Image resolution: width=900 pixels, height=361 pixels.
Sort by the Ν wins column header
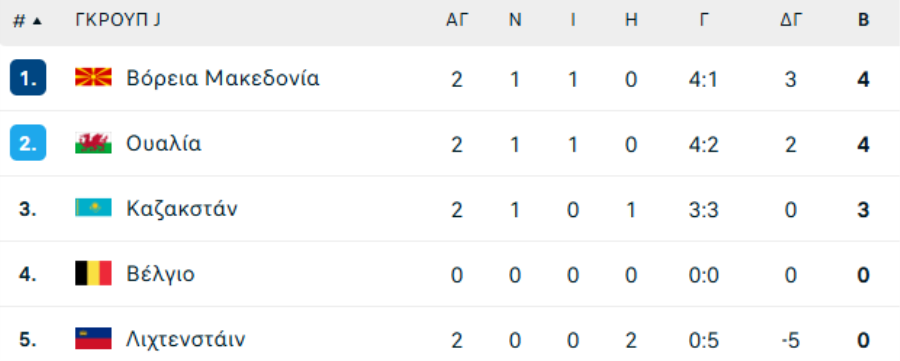coord(515,20)
